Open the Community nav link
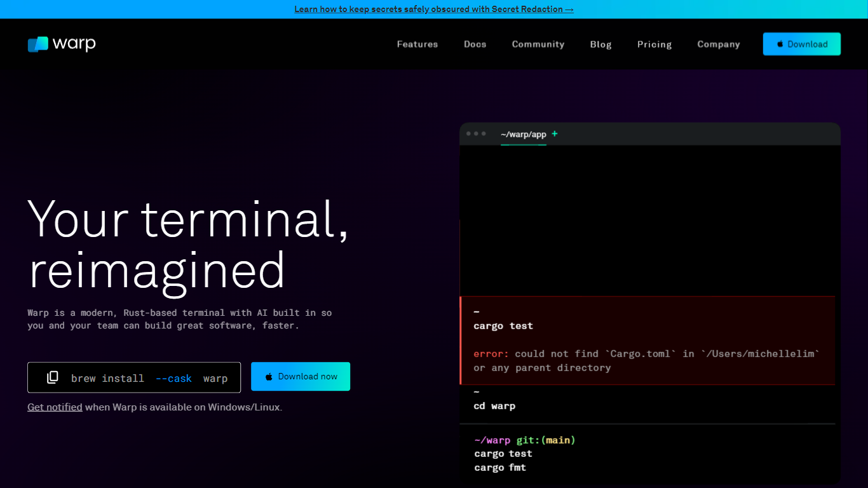The image size is (868, 488). 538,44
